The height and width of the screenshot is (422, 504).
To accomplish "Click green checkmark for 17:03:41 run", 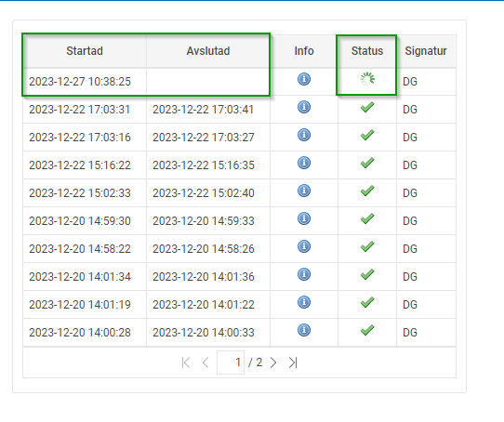I will tap(367, 107).
